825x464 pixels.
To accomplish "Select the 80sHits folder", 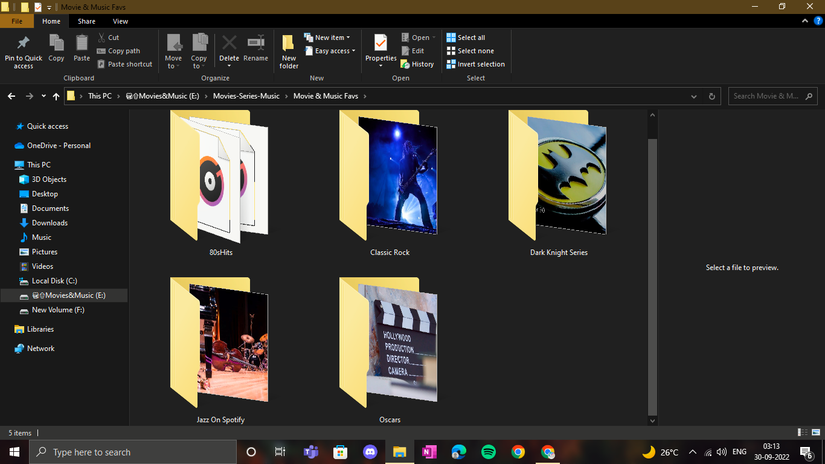I will pos(220,183).
